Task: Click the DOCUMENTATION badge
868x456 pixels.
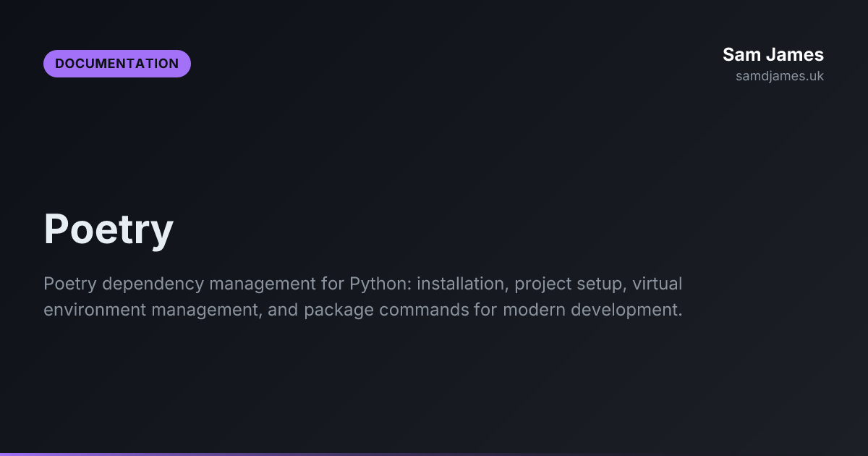Action: tap(117, 64)
